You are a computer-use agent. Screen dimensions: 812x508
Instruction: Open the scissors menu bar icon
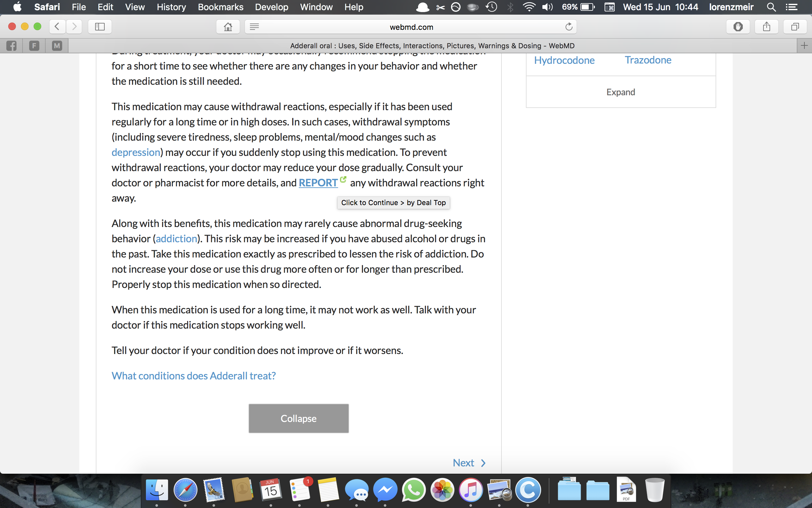click(x=440, y=7)
